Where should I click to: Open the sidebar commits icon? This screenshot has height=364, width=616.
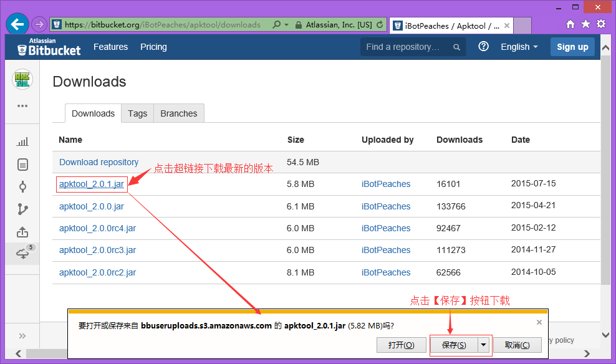click(x=22, y=187)
